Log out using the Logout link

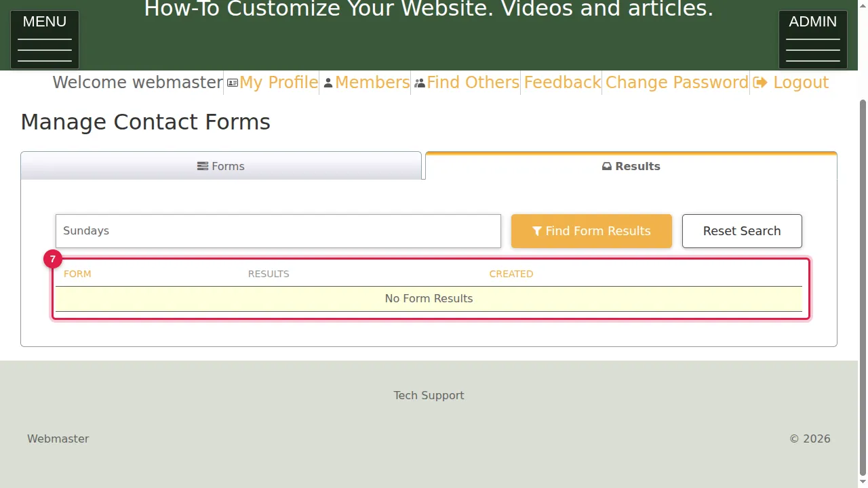pos(801,83)
